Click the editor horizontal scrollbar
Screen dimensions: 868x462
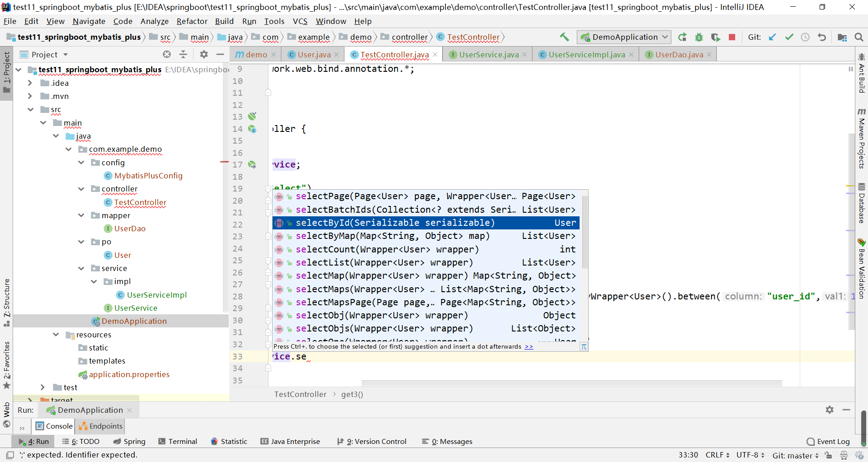point(572,383)
